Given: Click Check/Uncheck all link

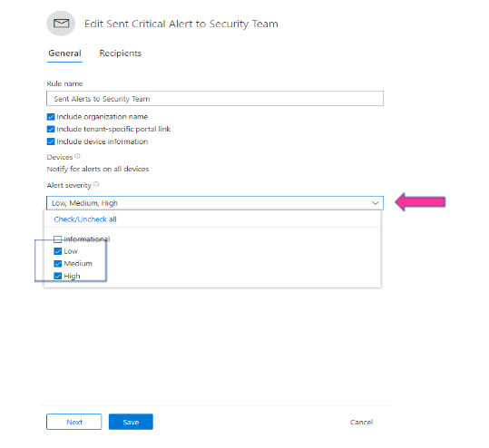Looking at the screenshot, I should 85,219.
